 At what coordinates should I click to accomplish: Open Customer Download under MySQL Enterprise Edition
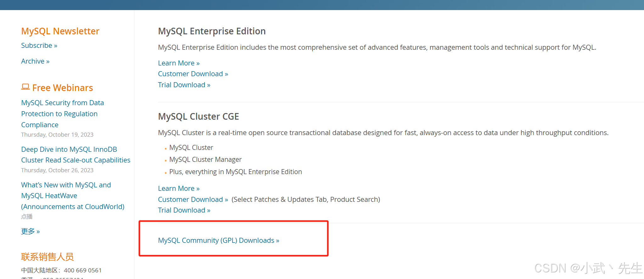point(193,74)
